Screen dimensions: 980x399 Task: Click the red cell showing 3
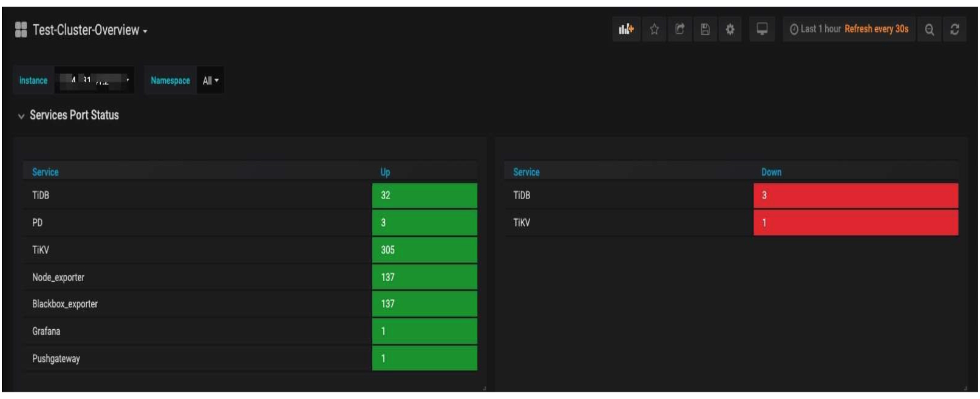coord(856,195)
